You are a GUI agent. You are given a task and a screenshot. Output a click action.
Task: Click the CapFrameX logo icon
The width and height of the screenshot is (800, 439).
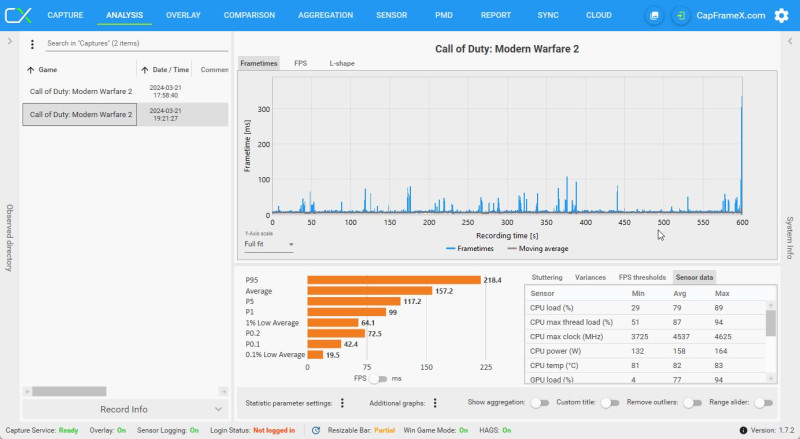pyautogui.click(x=18, y=15)
